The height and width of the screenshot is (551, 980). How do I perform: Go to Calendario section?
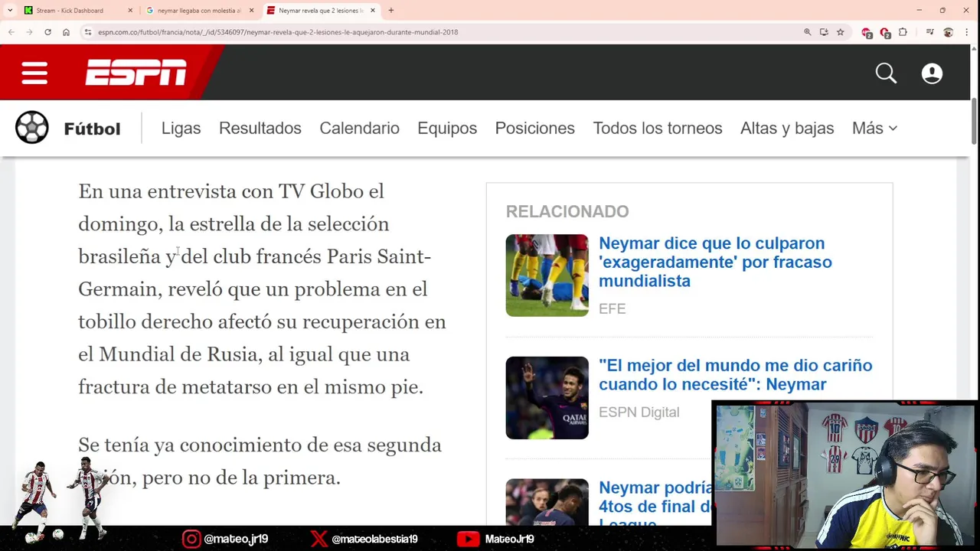359,129
